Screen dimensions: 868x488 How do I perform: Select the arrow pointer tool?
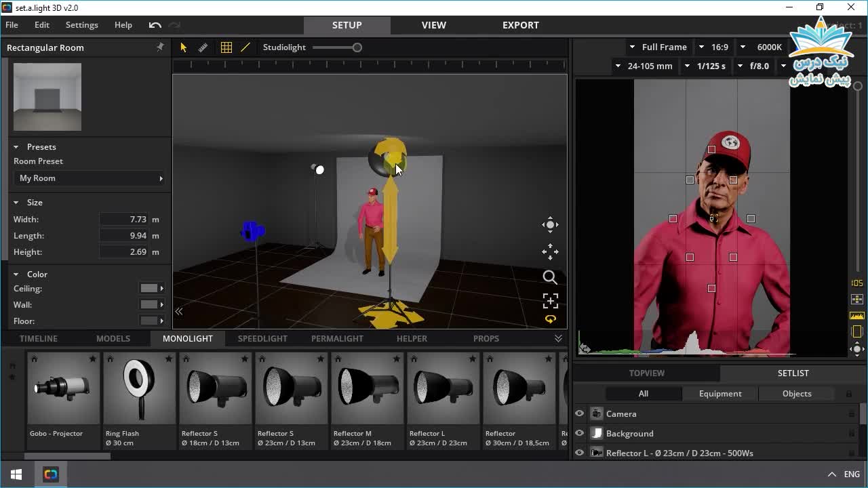tap(183, 47)
